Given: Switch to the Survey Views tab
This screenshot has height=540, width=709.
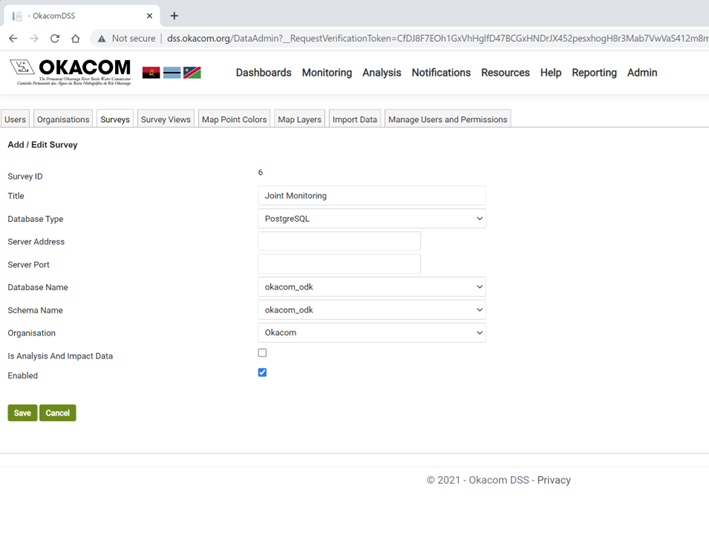Looking at the screenshot, I should click(x=165, y=119).
